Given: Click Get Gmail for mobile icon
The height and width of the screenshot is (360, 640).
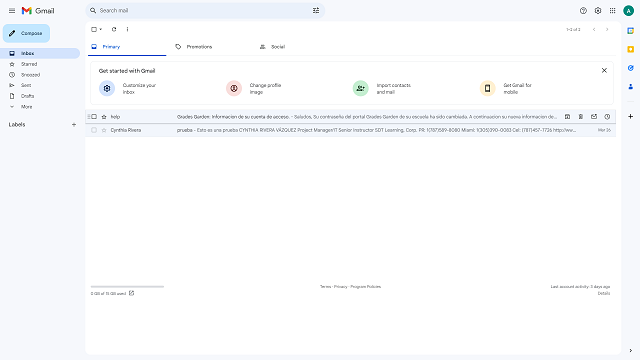Looking at the screenshot, I should (x=487, y=88).
